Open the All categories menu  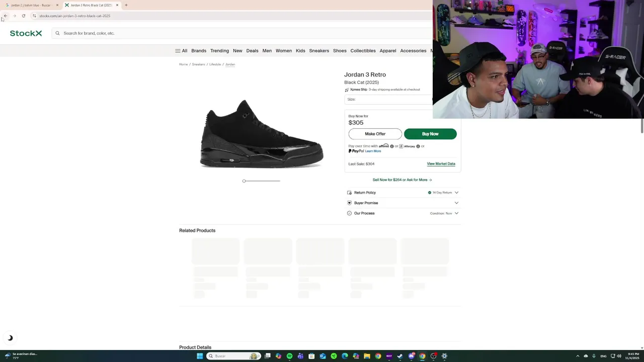point(181,51)
